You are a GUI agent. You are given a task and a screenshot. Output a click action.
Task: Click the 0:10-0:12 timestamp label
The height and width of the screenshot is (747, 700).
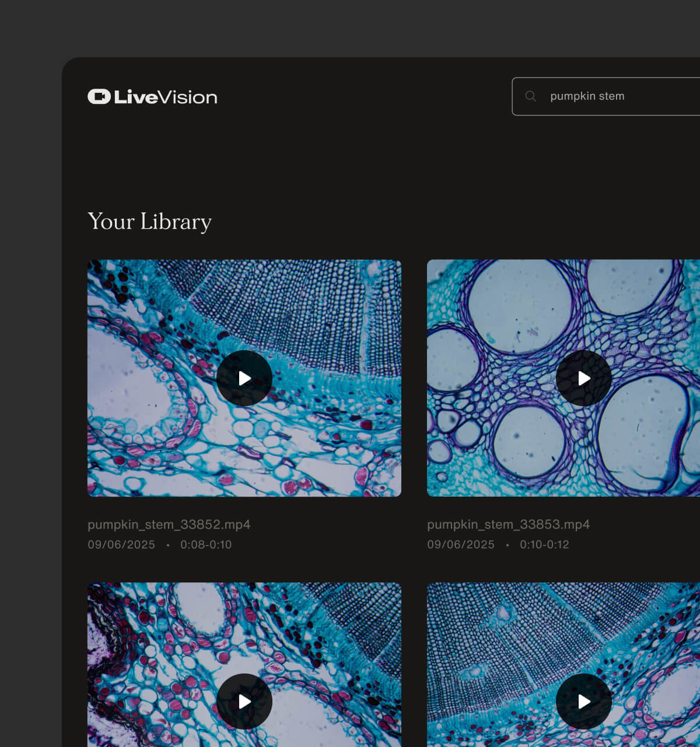(545, 544)
